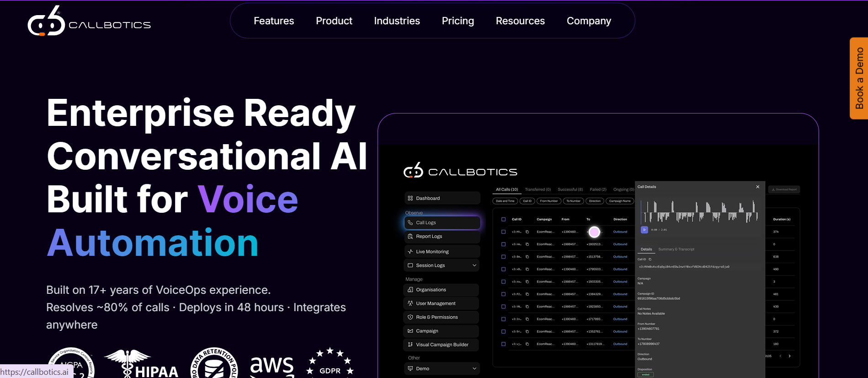
Task: Click the Demo monitor icon in sidebar
Action: pos(410,368)
